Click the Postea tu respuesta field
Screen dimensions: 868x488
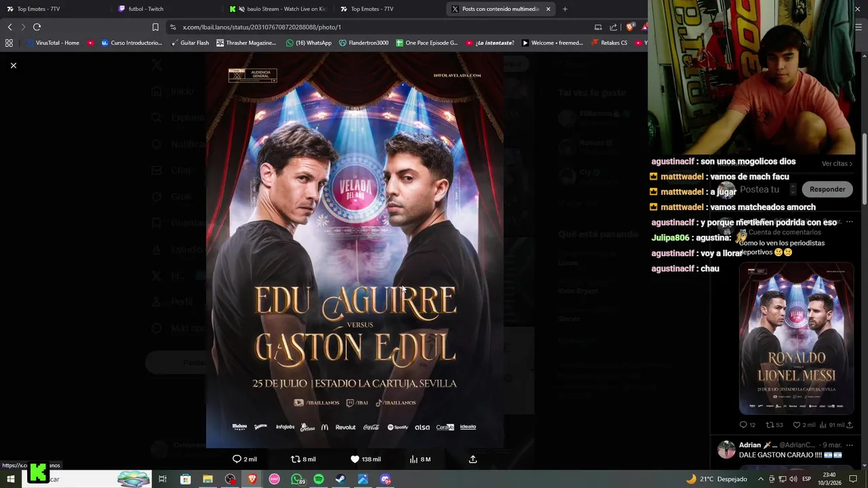(759, 189)
